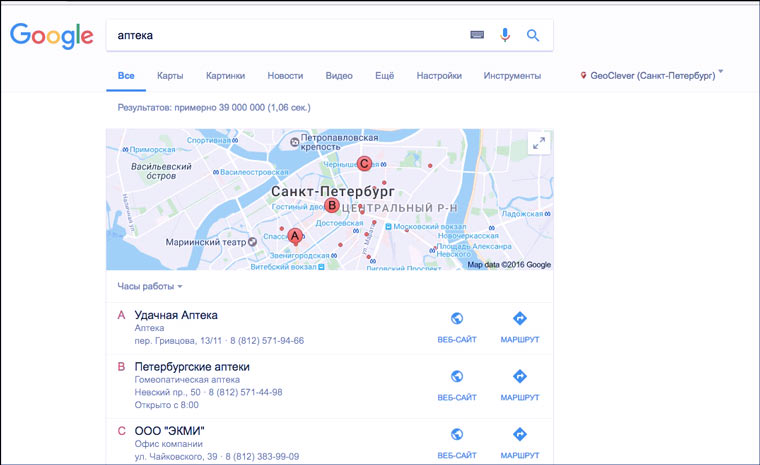The image size is (760, 465).
Task: Click Офис компании description
Action: click(169, 444)
